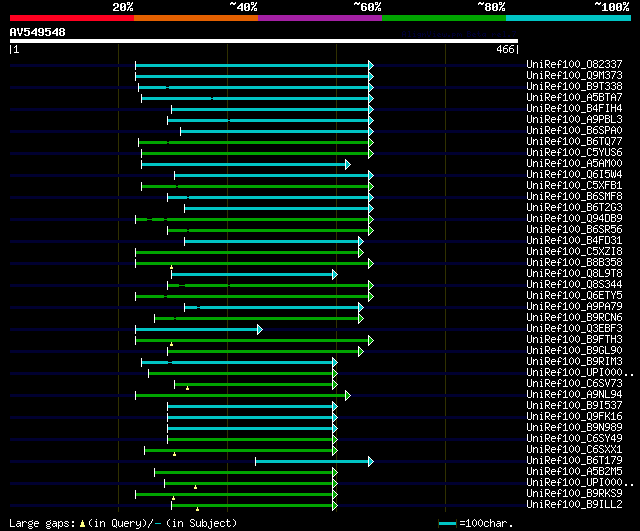Open the UniRef100_B9RKS9 label

click(x=574, y=494)
